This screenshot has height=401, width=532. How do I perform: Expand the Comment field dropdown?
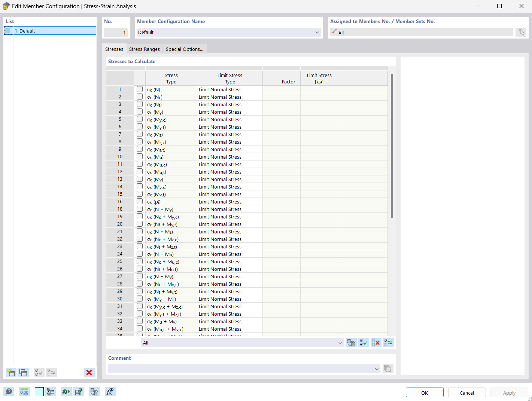pos(377,369)
